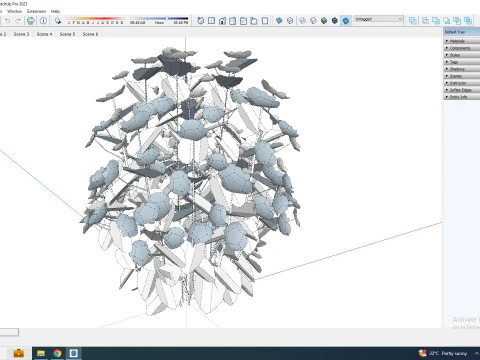The image size is (480, 360).
Task: Toggle the X-Ray face style icon
Action: [x=279, y=21]
